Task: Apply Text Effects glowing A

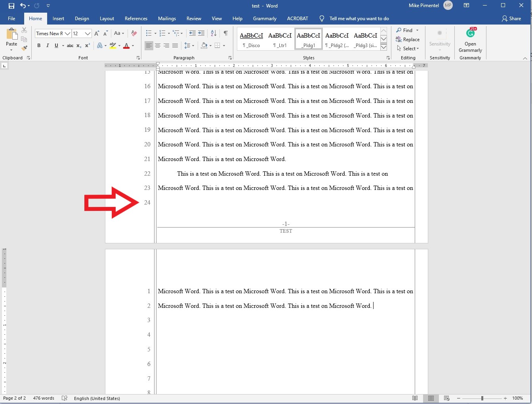Action: click(x=100, y=46)
